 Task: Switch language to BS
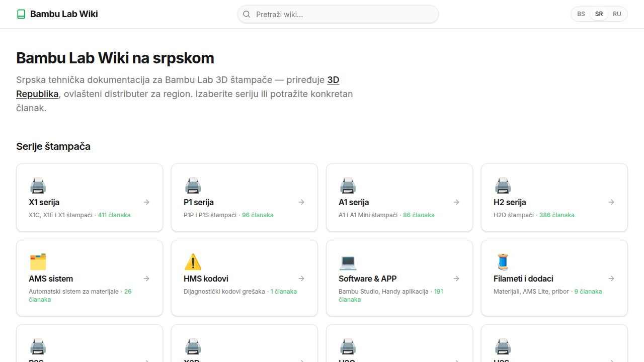[581, 14]
